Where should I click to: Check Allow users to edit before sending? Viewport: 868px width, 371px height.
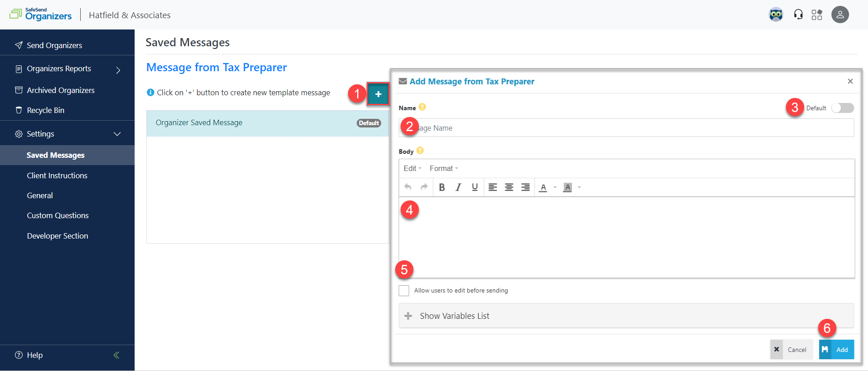(x=404, y=291)
